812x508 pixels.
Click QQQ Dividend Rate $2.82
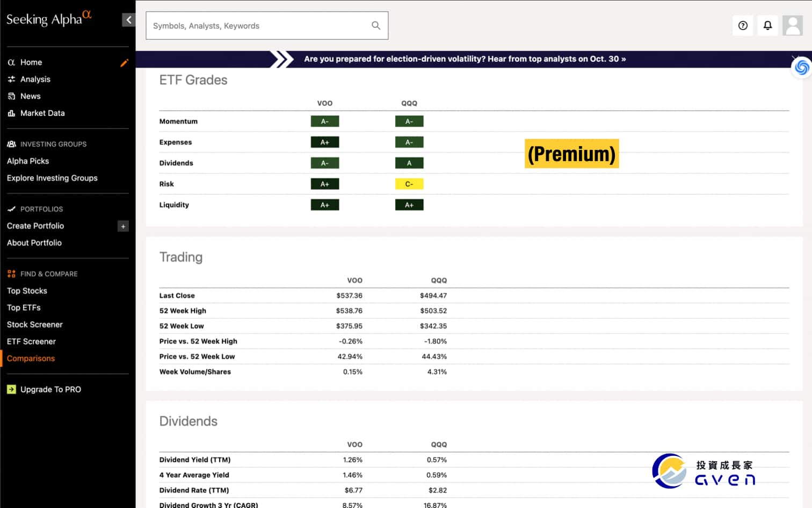coord(438,490)
